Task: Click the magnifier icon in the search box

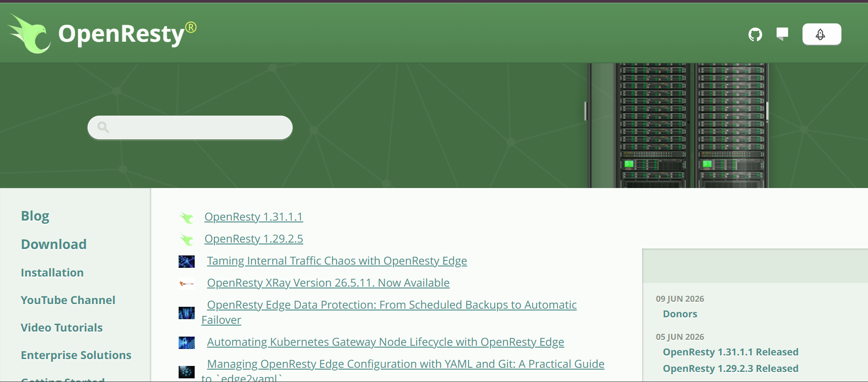Action: [x=103, y=127]
